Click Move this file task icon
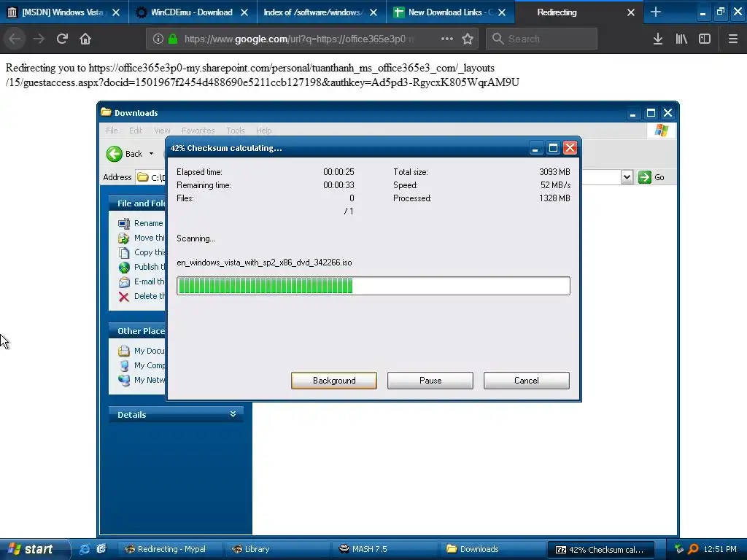Screen dimensions: 747x560 coord(124,238)
